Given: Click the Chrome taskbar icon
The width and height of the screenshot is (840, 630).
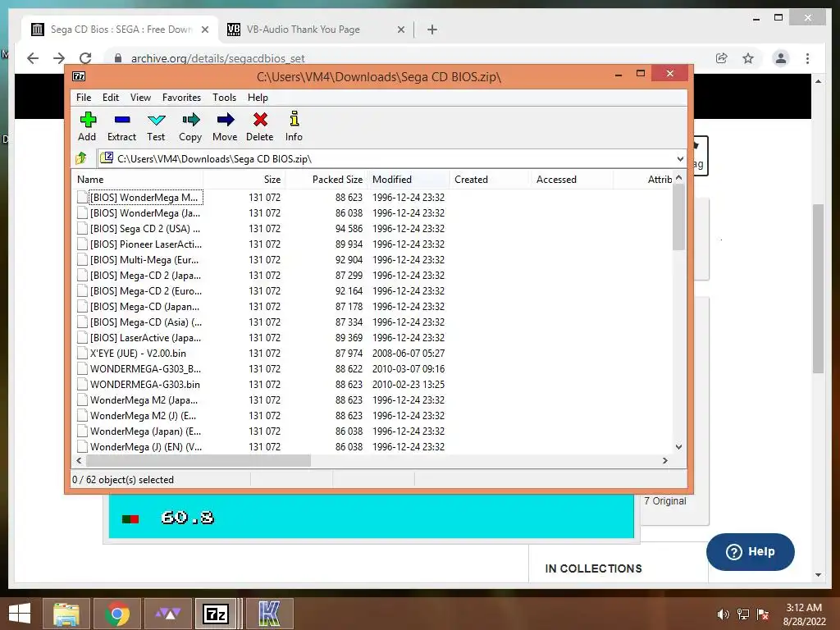Looking at the screenshot, I should [x=117, y=614].
